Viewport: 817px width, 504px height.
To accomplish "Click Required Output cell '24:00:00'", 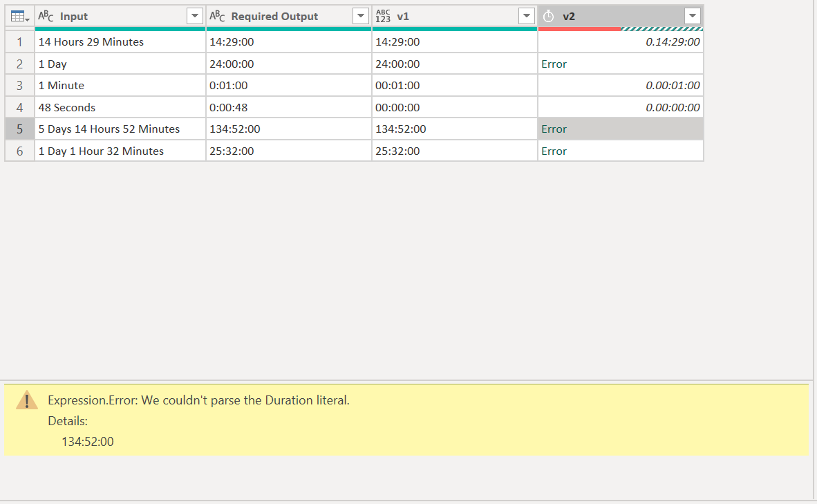I will click(289, 64).
